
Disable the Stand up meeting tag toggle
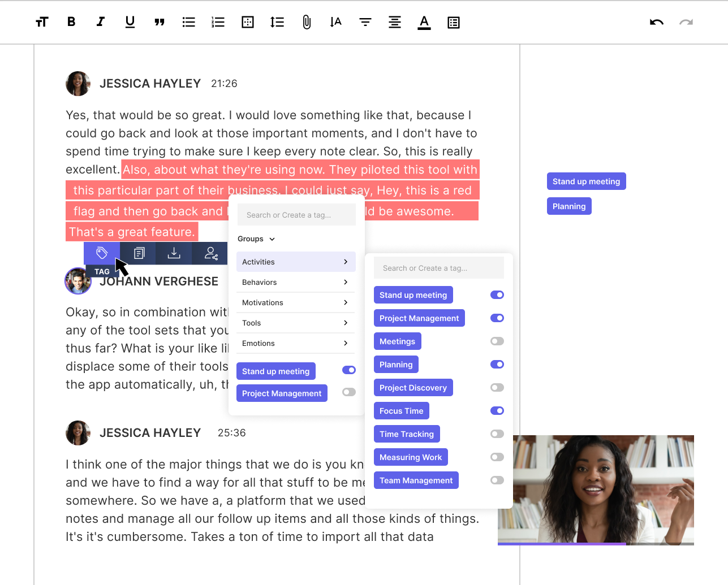click(497, 294)
